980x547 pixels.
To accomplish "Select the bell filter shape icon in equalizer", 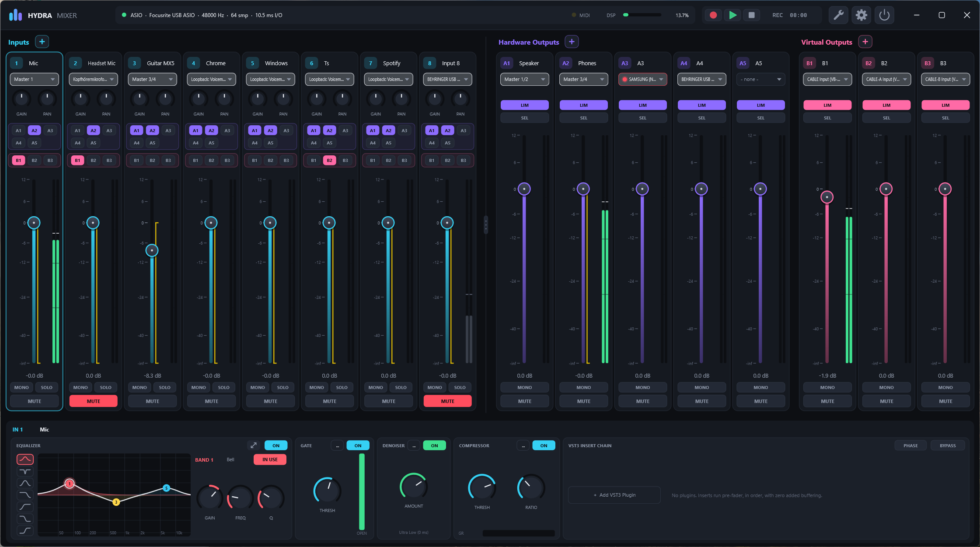I will click(x=25, y=459).
